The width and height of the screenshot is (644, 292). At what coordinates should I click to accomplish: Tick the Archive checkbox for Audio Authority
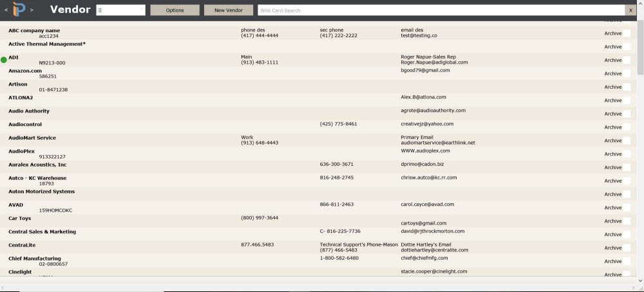627,114
